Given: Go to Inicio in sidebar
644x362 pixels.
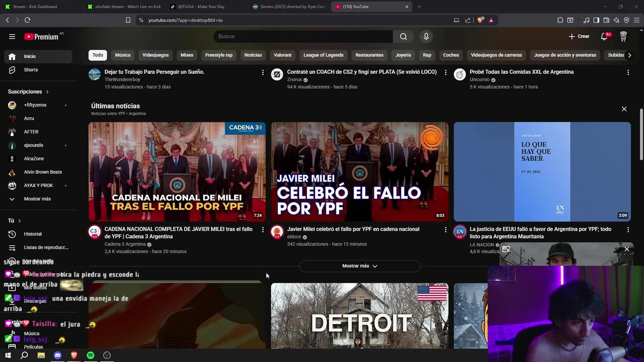Looking at the screenshot, I should click(x=38, y=56).
